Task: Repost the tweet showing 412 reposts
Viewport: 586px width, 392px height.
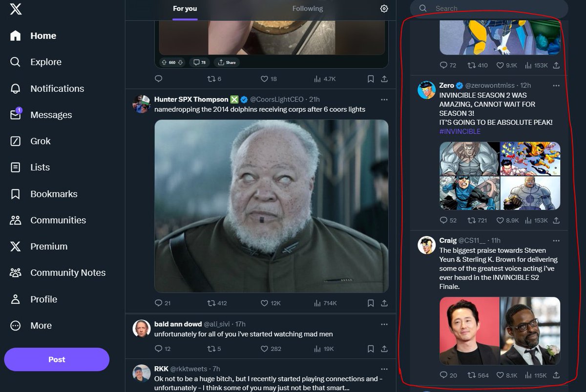Action: pos(217,303)
